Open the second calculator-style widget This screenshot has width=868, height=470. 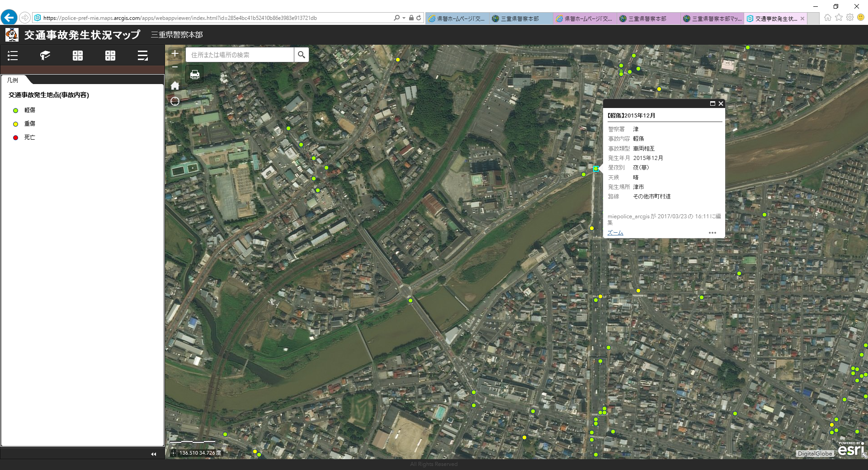pyautogui.click(x=110, y=56)
